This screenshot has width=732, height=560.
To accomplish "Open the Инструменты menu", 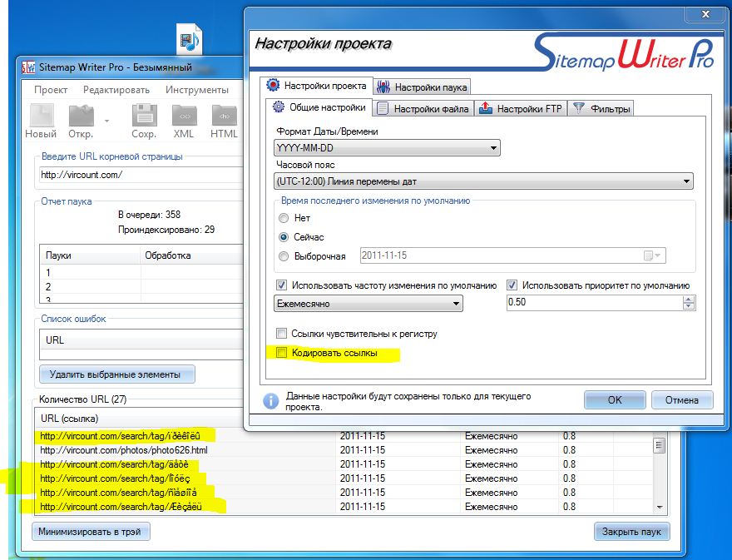I will (197, 90).
